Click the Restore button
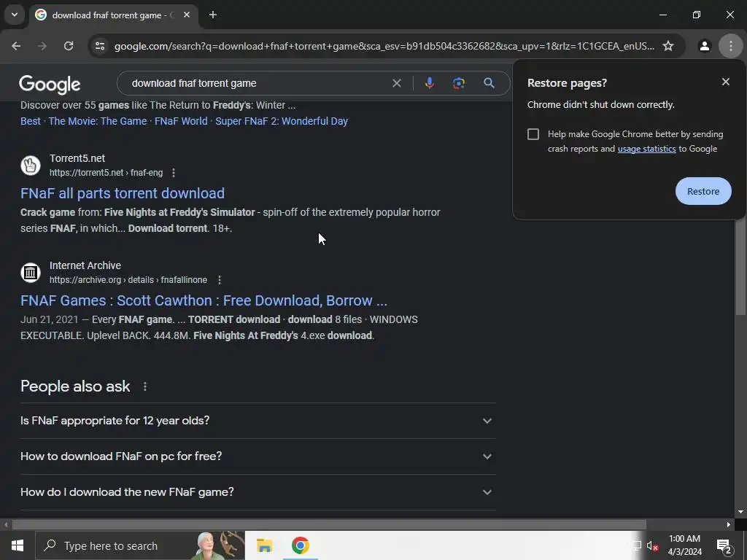This screenshot has width=747, height=560. tap(703, 192)
